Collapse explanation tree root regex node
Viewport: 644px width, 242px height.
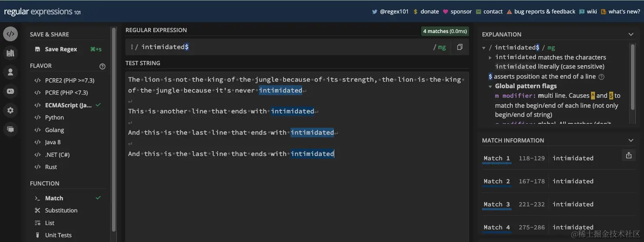click(x=484, y=48)
